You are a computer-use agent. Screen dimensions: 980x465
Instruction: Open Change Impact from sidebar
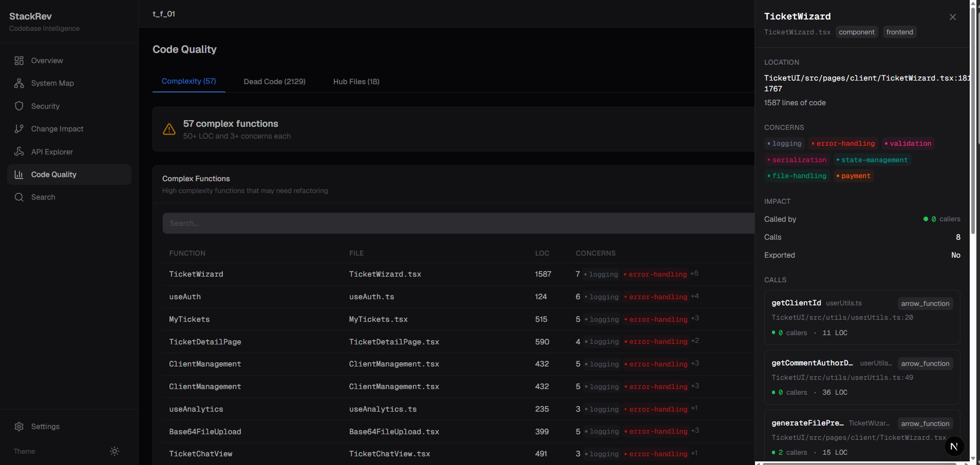pyautogui.click(x=69, y=129)
